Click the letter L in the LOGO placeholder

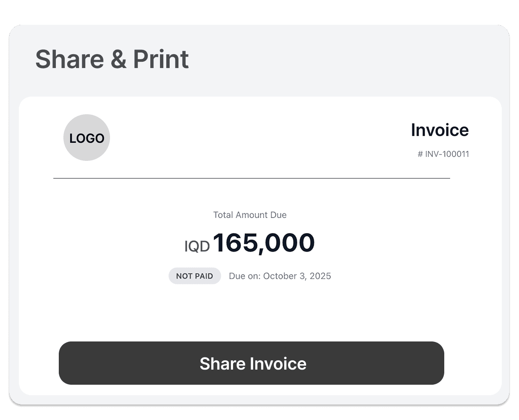click(73, 138)
